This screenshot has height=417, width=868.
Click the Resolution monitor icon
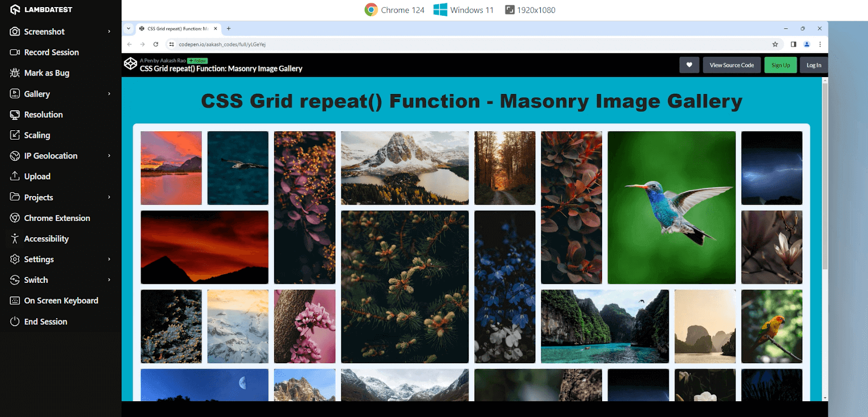pos(15,115)
